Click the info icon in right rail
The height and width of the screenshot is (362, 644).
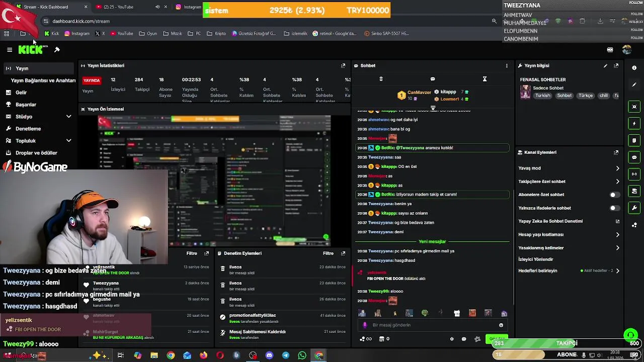(634, 68)
